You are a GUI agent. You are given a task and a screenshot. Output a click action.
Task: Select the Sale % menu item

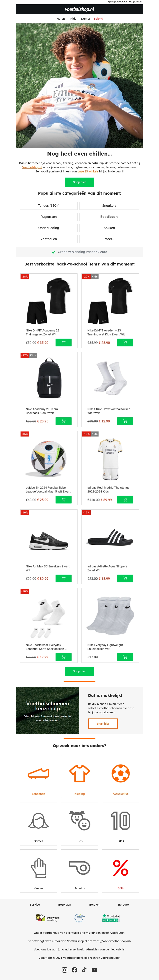pyautogui.click(x=98, y=19)
